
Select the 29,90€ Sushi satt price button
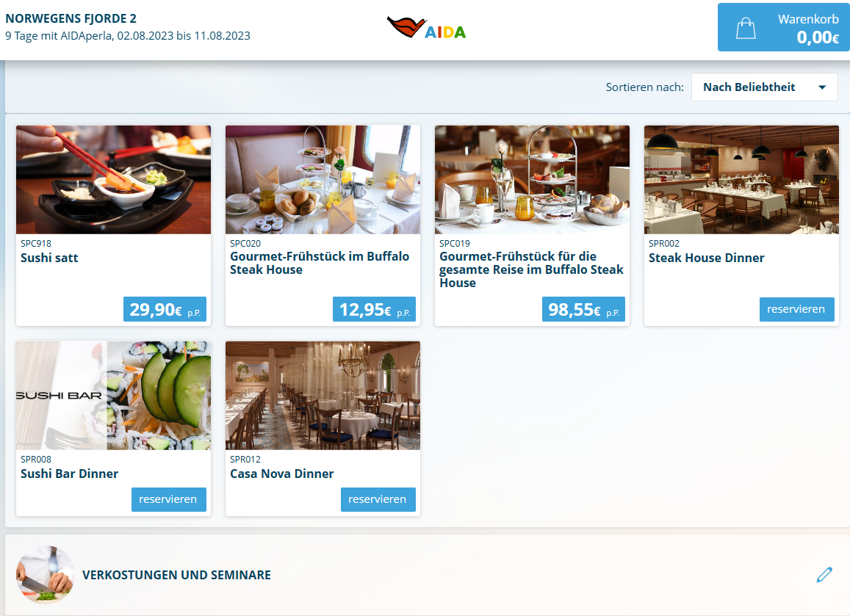tap(165, 309)
